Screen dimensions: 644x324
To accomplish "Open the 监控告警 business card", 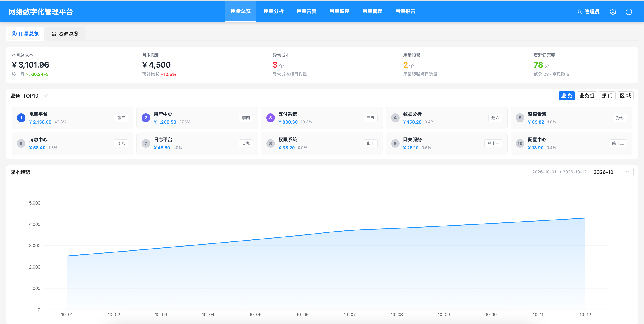I will [571, 118].
